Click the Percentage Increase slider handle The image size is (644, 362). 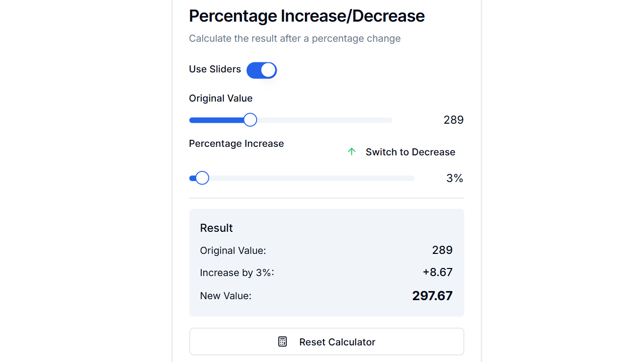(202, 177)
